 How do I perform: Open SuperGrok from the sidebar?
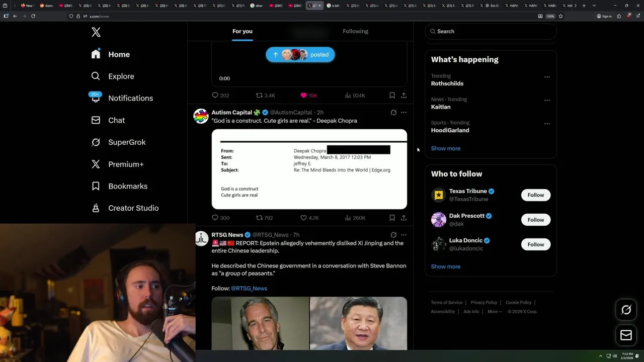click(119, 142)
